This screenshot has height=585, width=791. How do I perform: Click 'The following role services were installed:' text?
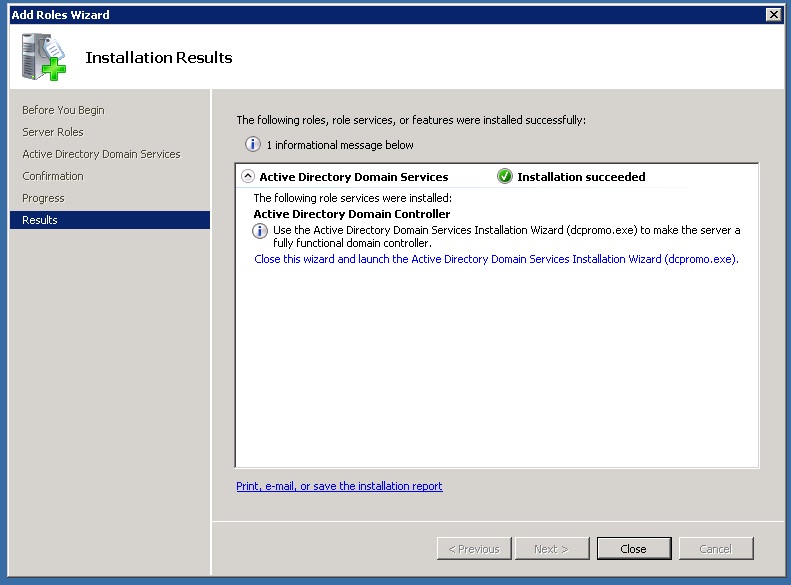pyautogui.click(x=353, y=198)
